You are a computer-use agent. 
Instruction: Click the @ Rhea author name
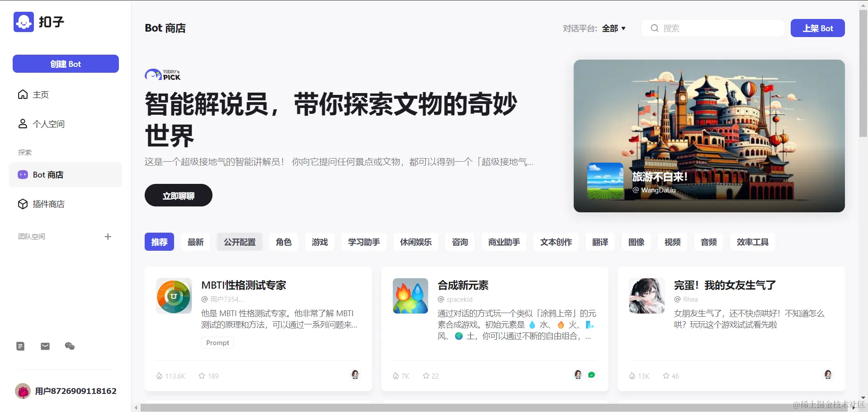(x=686, y=299)
